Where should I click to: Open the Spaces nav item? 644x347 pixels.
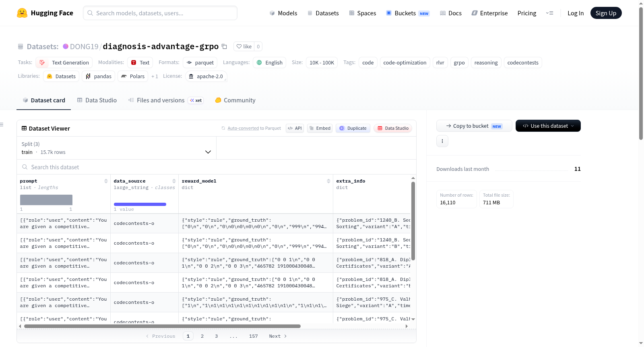tap(363, 13)
